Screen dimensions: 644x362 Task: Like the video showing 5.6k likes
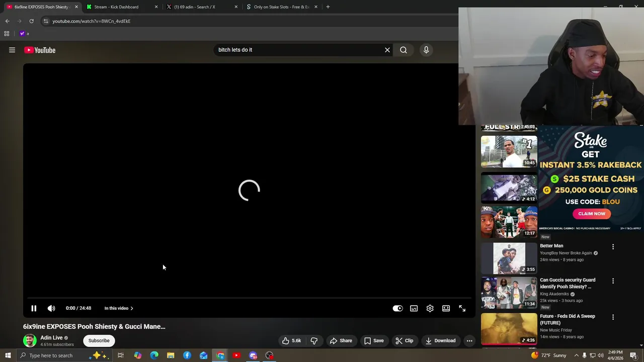291,340
